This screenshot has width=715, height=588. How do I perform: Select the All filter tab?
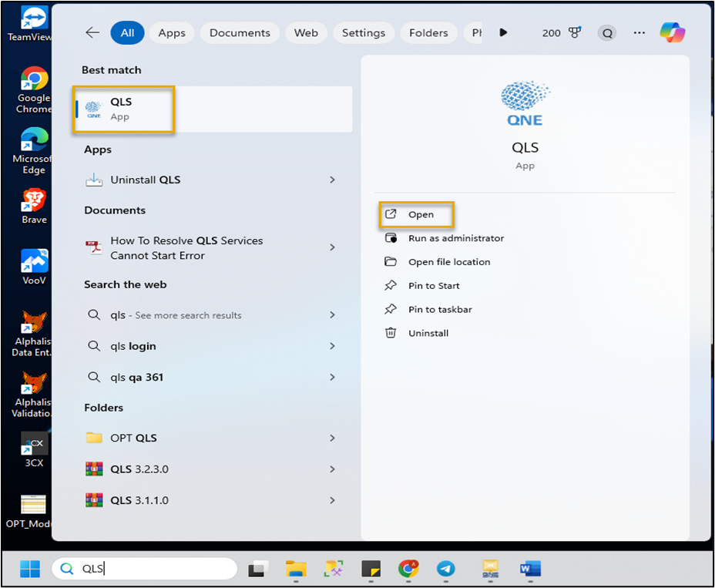click(x=128, y=33)
